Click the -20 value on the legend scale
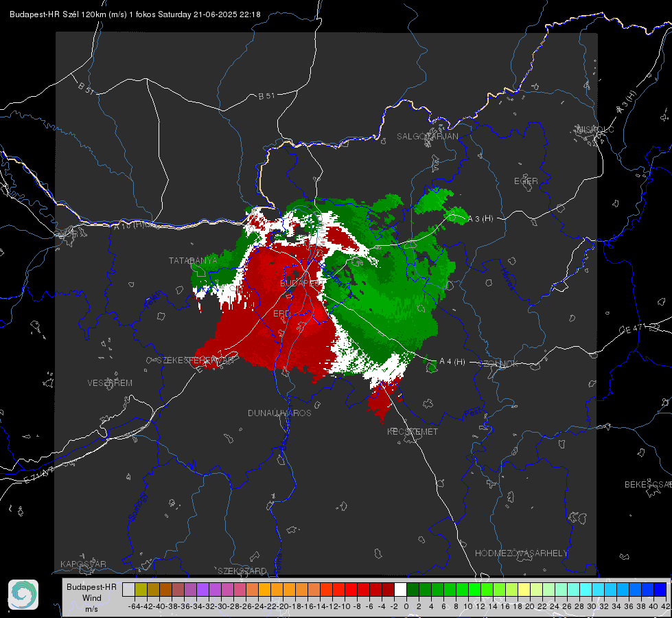The width and height of the screenshot is (672, 618). point(283,606)
